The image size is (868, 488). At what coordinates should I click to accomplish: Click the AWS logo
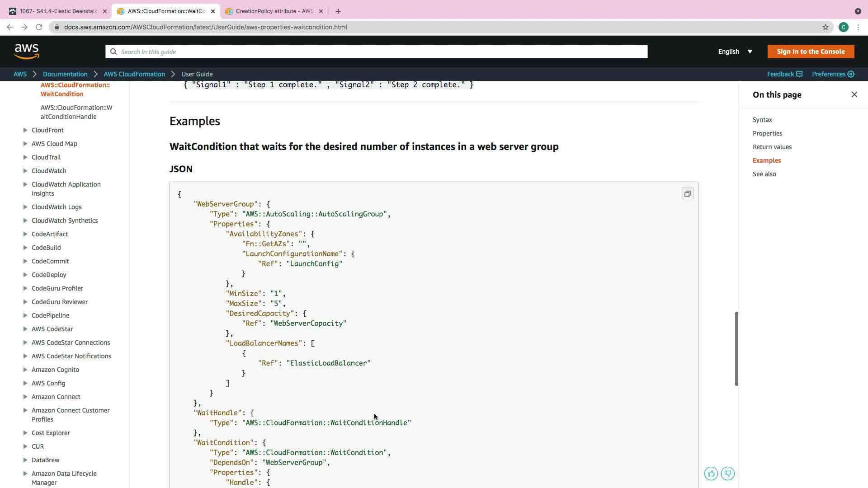click(x=27, y=52)
